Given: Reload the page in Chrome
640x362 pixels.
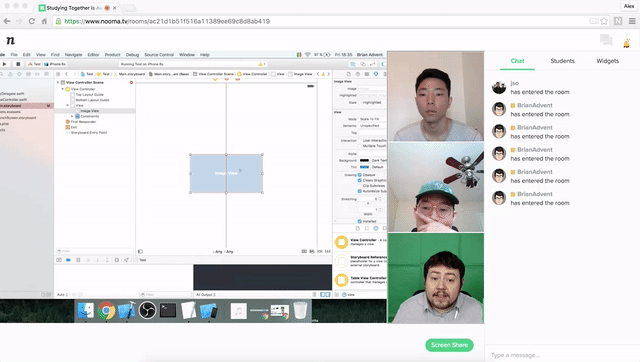Looking at the screenshot, I should click(31, 21).
